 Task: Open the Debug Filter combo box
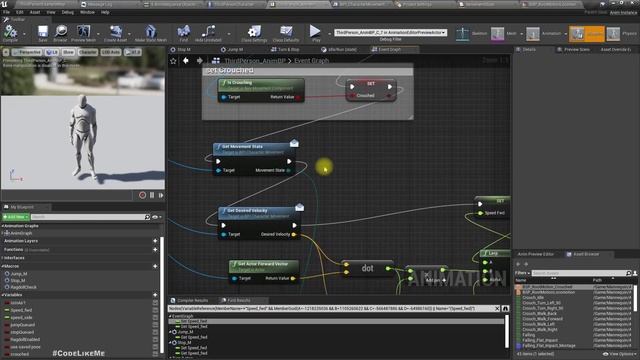(391, 32)
